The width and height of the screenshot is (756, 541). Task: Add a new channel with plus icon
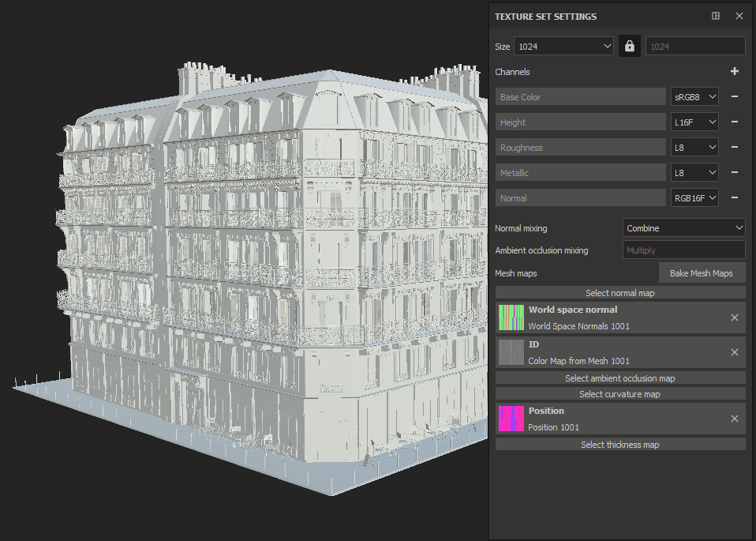pyautogui.click(x=735, y=72)
